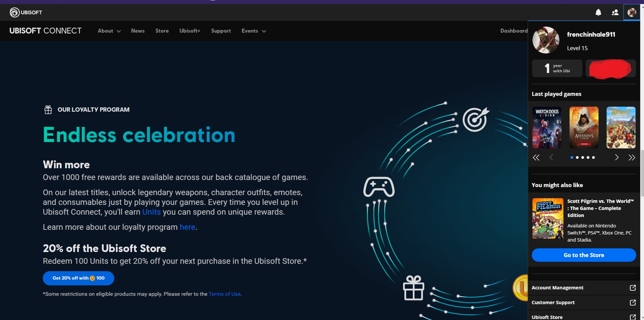This screenshot has height=320, width=644.
Task: Click the profile avatar in top bar
Action: tap(632, 12)
